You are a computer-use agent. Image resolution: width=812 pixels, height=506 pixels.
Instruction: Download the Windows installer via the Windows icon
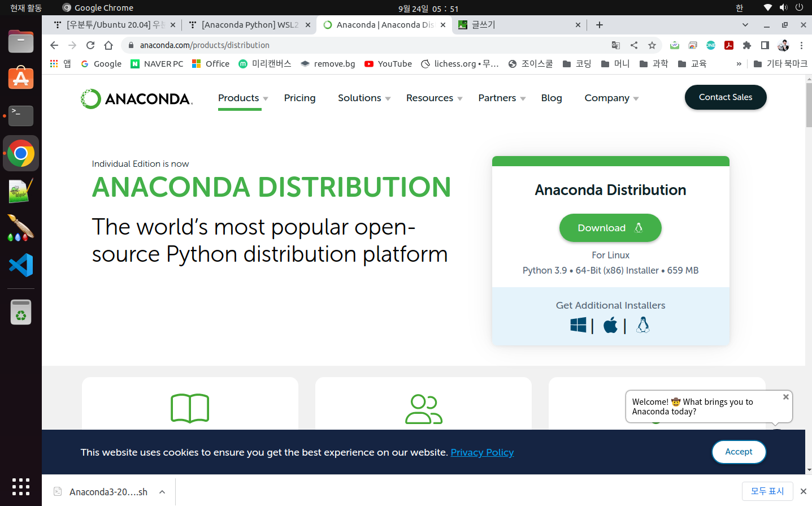578,325
